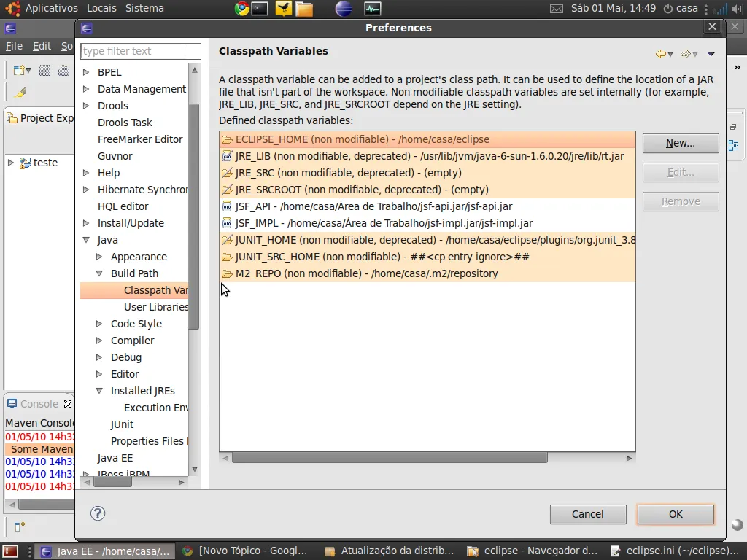Open the volume speaker indicator

[737, 9]
